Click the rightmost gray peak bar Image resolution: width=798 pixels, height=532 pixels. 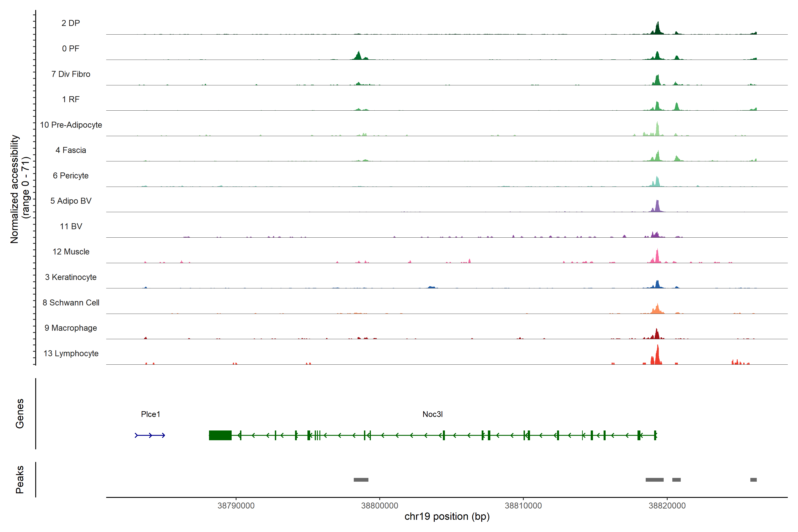pos(753,480)
